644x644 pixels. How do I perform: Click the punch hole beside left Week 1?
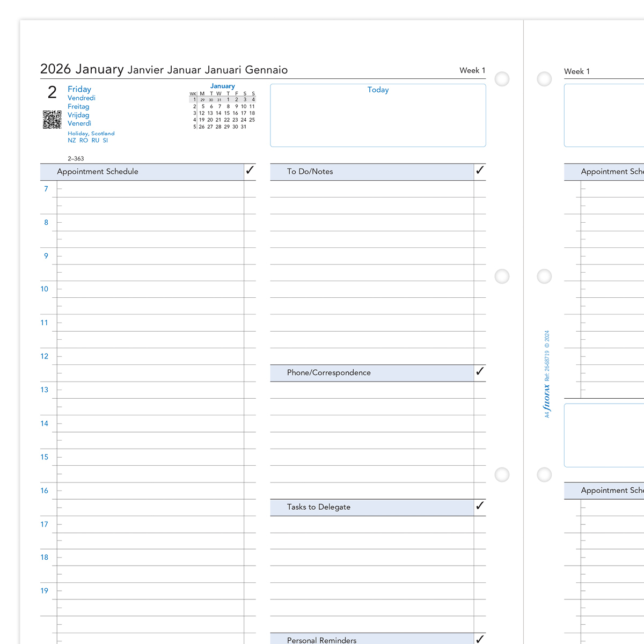(502, 79)
